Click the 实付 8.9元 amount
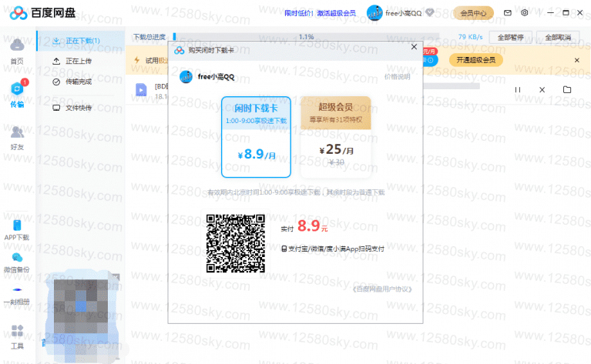This screenshot has width=591, height=364. pyautogui.click(x=304, y=226)
